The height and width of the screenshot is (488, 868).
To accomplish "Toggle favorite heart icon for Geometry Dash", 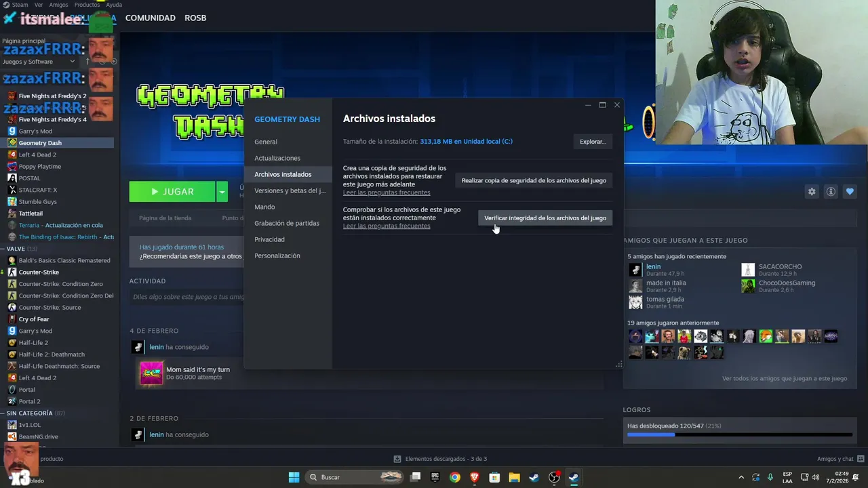I will (x=850, y=192).
